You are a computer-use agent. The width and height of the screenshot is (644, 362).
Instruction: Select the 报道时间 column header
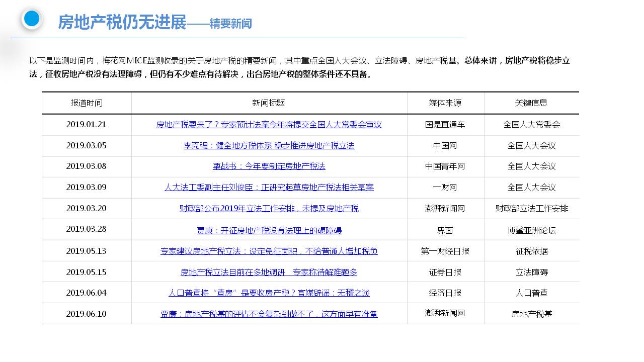87,103
